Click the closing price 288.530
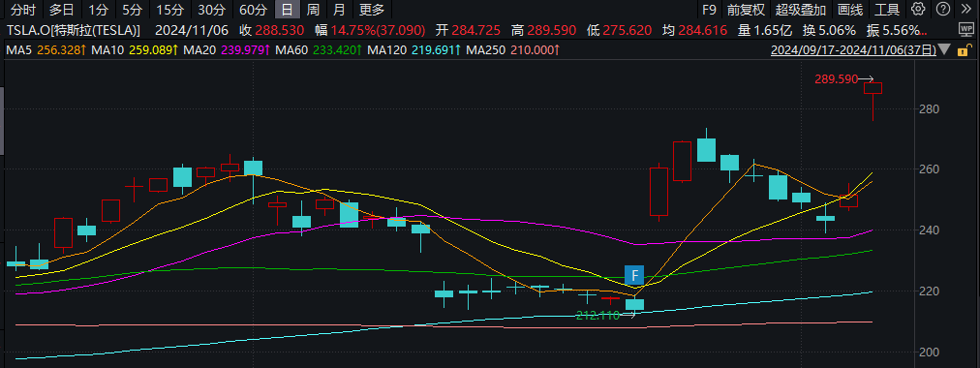 click(x=280, y=31)
